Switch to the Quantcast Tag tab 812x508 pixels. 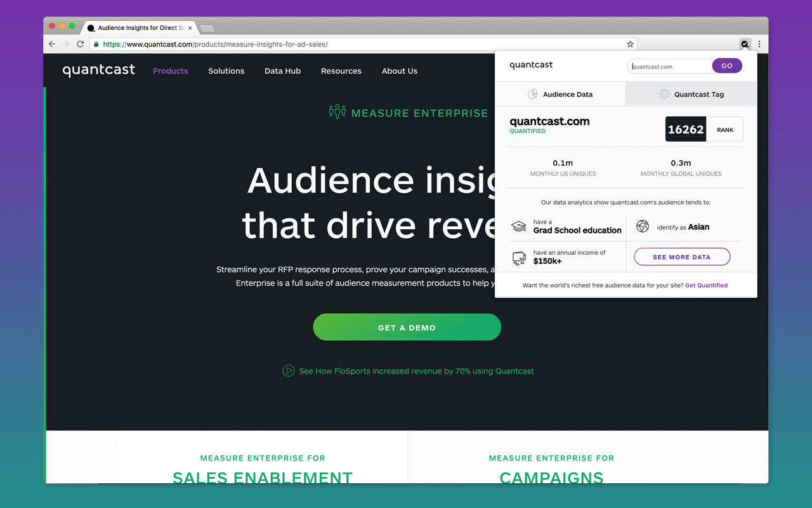click(691, 94)
